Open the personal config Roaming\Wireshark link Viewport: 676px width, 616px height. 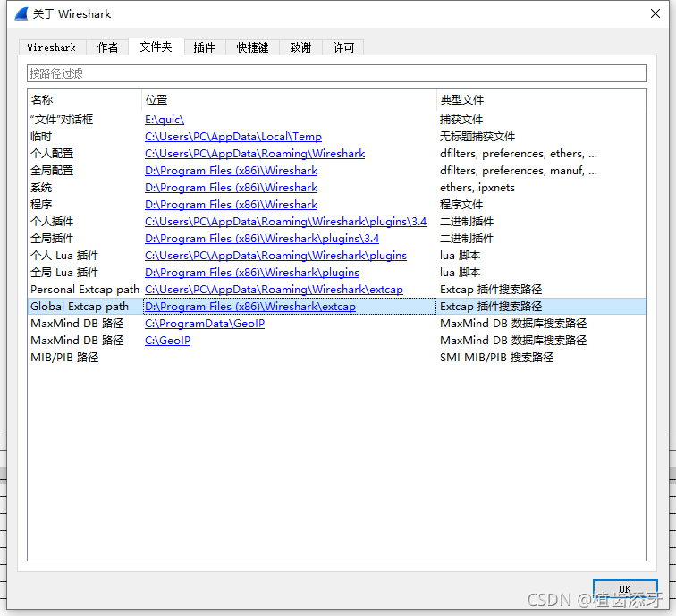point(255,154)
